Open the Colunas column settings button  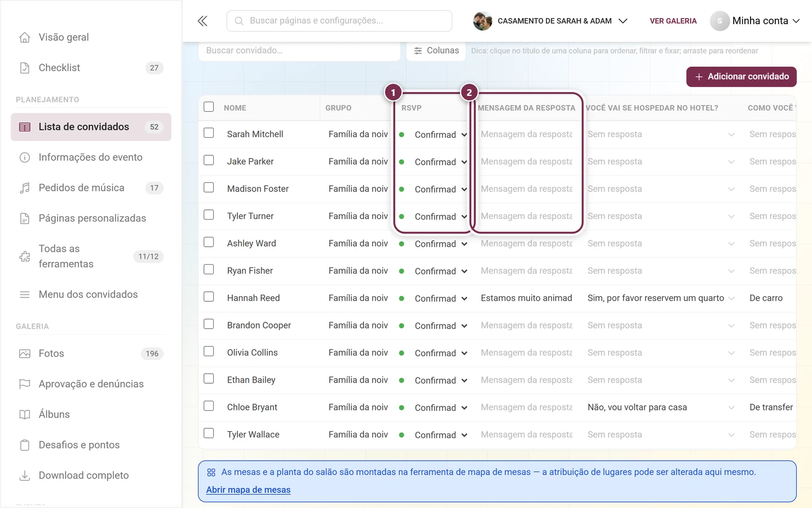(436, 51)
